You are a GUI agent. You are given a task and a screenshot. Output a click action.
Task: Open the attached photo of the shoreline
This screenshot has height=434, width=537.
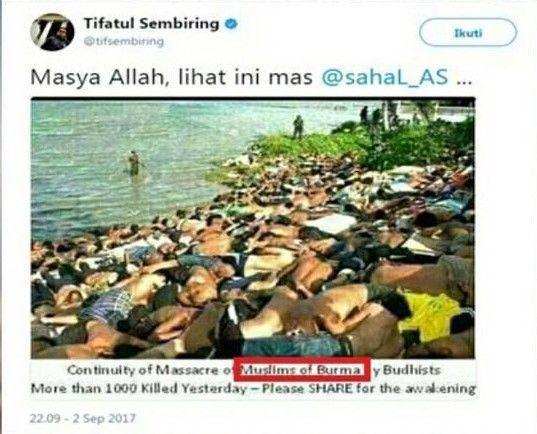(x=253, y=228)
